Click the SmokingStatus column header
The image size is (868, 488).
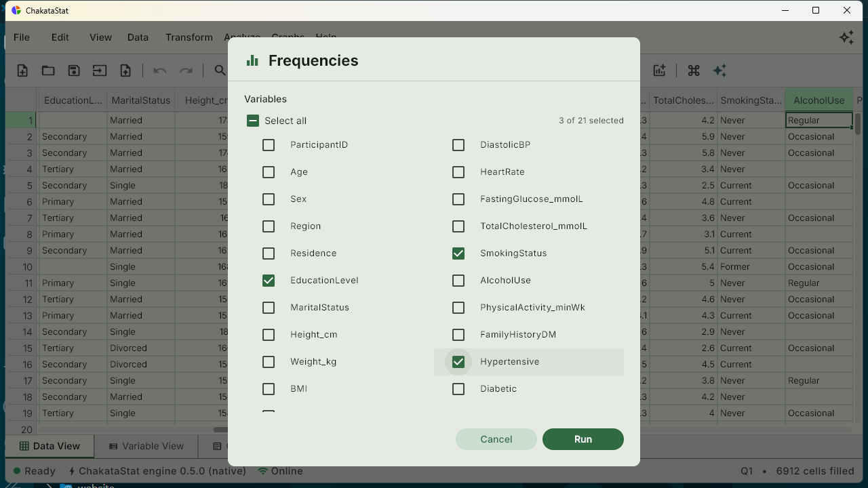pyautogui.click(x=751, y=100)
